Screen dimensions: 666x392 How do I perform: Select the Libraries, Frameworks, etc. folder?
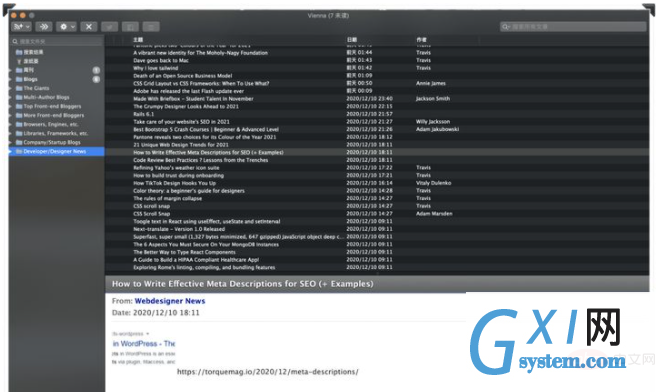(56, 133)
